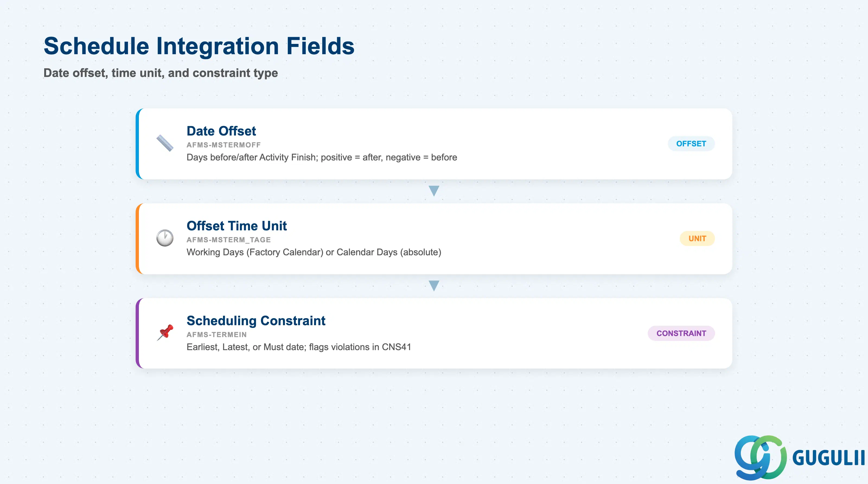Select the OFFSET badge
This screenshot has height=484, width=868.
pos(691,144)
